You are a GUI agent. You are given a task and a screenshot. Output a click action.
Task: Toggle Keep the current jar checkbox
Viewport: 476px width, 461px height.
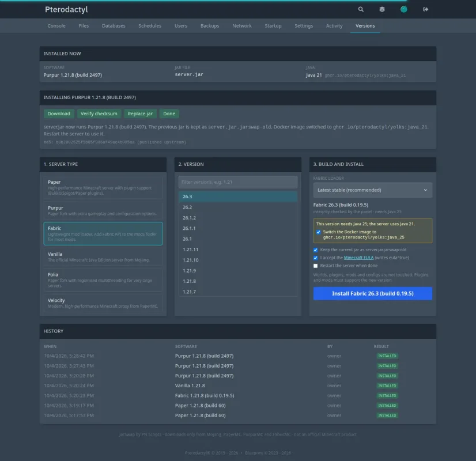coord(315,250)
